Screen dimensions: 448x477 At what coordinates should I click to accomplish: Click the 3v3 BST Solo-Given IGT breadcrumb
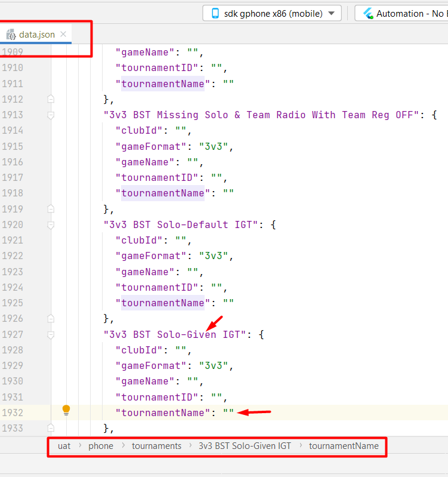click(x=245, y=446)
